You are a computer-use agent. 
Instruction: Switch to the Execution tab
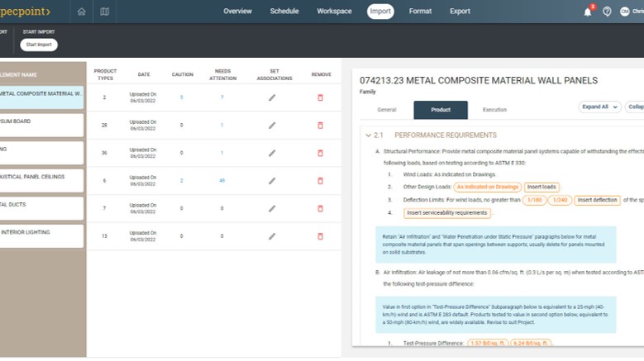pyautogui.click(x=494, y=110)
